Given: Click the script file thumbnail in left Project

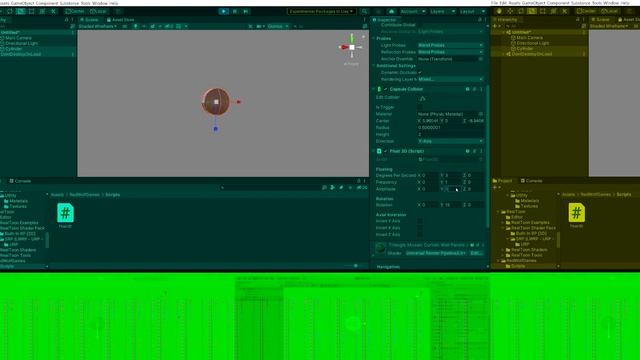Looking at the screenshot, I should pyautogui.click(x=65, y=213).
